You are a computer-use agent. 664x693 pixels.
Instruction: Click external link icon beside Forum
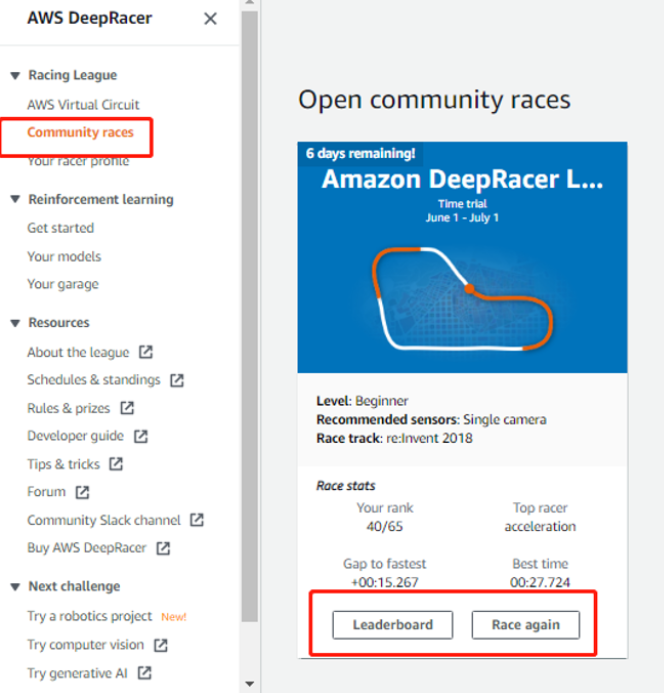tap(82, 492)
